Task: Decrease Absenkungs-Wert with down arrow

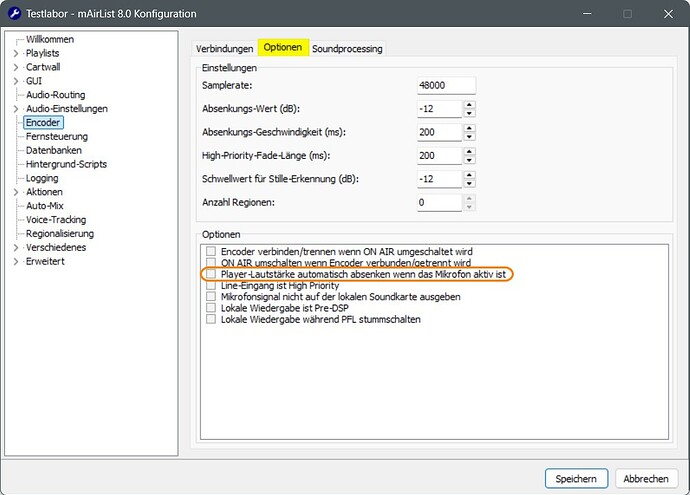Action: point(469,113)
